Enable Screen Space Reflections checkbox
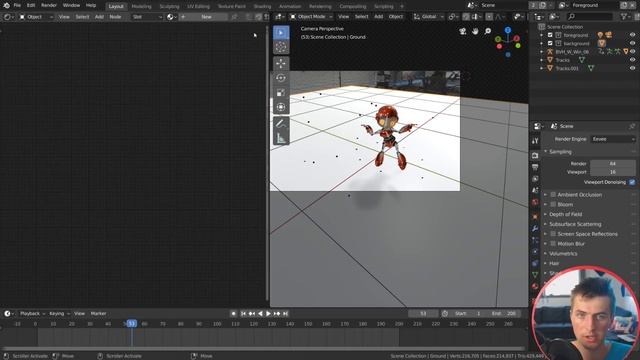The height and width of the screenshot is (360, 640). (553, 234)
